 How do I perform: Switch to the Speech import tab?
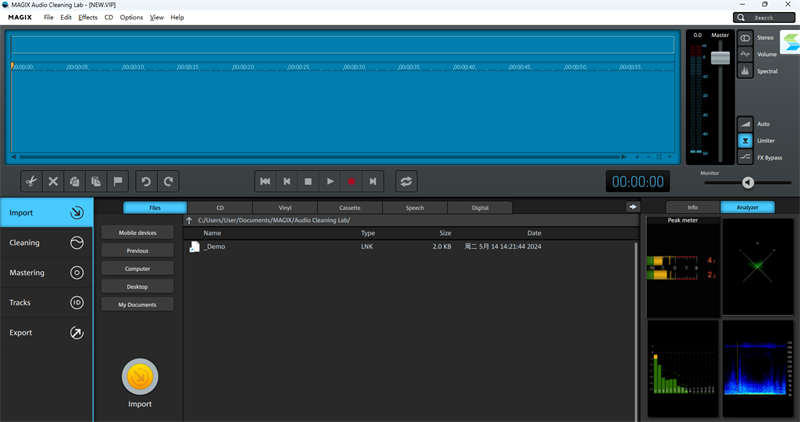tap(415, 208)
